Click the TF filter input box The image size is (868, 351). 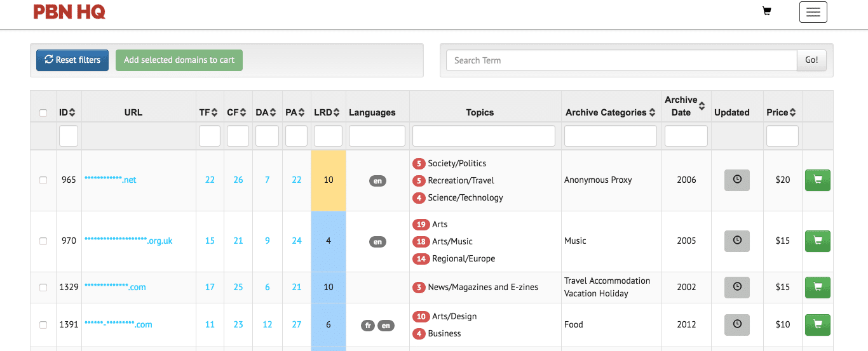(x=210, y=136)
